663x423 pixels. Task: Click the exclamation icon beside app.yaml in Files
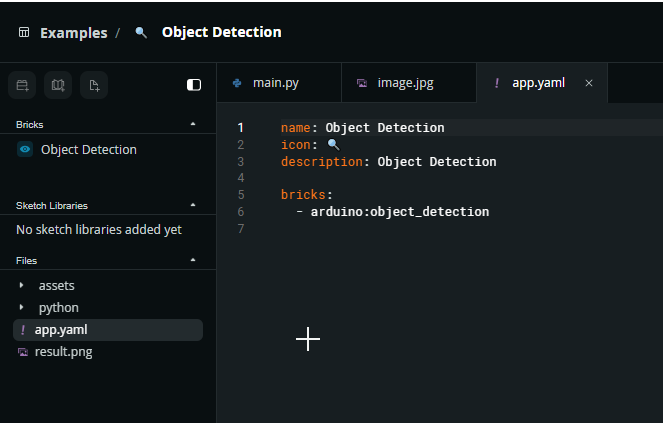coord(23,330)
